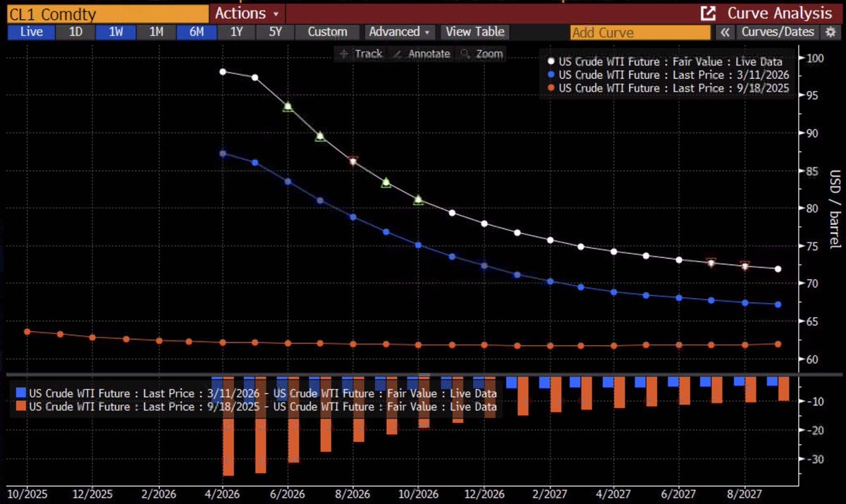846x504 pixels.
Task: Click the Curve Analysis title text
Action: [780, 13]
